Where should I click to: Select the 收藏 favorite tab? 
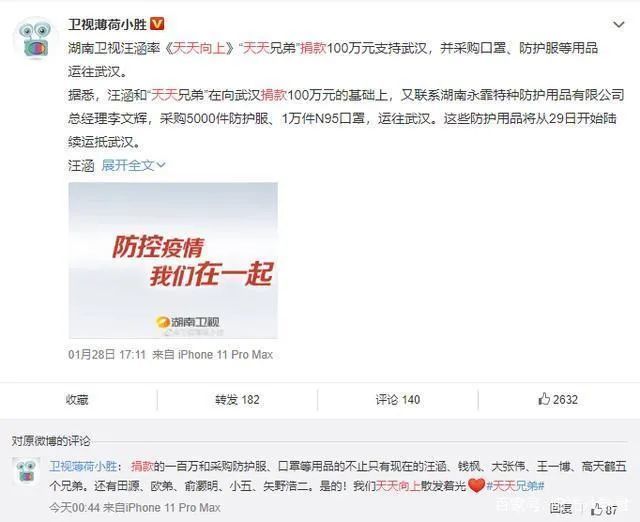tap(77, 400)
